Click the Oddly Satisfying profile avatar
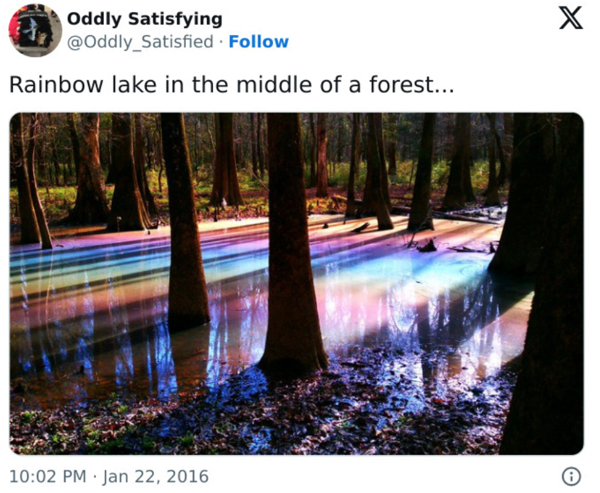Image resolution: width=600 pixels, height=493 pixels. click(x=35, y=30)
